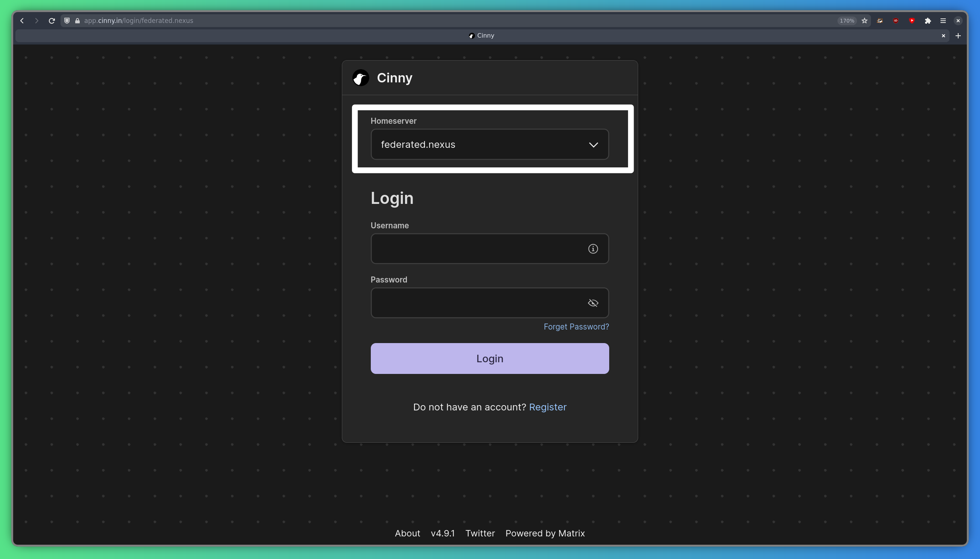Screen dimensions: 980x559
Task: Click the Cinny bird logo
Action: [x=360, y=77]
